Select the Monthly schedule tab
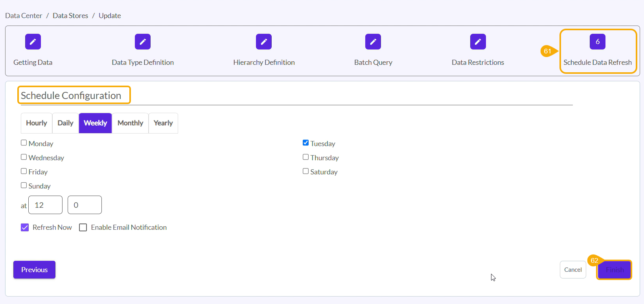This screenshot has height=304, width=644. (130, 123)
